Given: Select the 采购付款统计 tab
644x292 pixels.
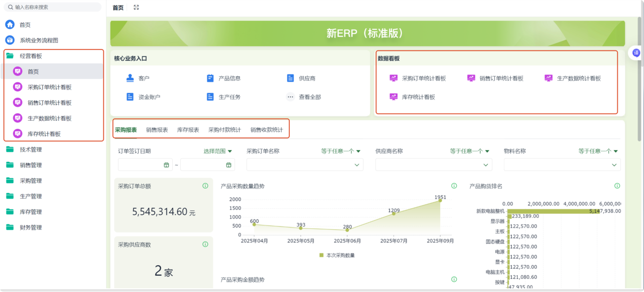Looking at the screenshot, I should (224, 130).
